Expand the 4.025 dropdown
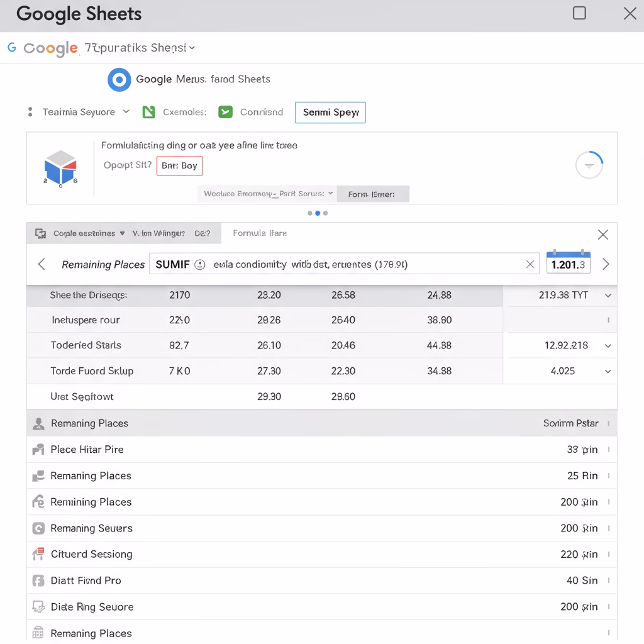This screenshot has width=644, height=644. [x=608, y=371]
